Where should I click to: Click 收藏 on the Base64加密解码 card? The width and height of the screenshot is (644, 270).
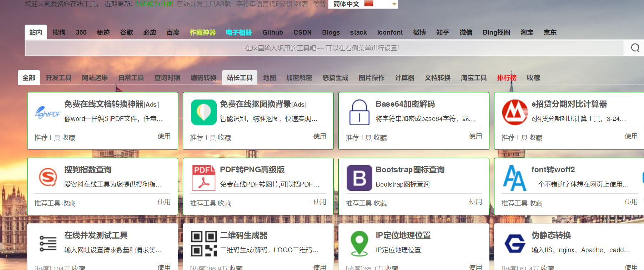click(380, 138)
